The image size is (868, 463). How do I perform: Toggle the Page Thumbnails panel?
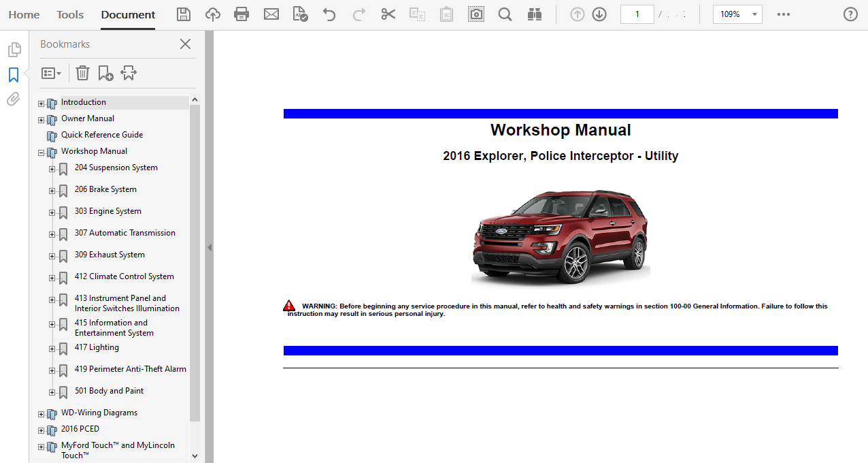coord(14,50)
